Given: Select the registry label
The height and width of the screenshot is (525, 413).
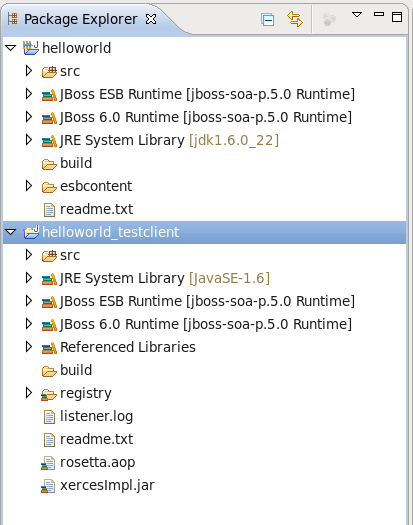Looking at the screenshot, I should pyautogui.click(x=86, y=394).
